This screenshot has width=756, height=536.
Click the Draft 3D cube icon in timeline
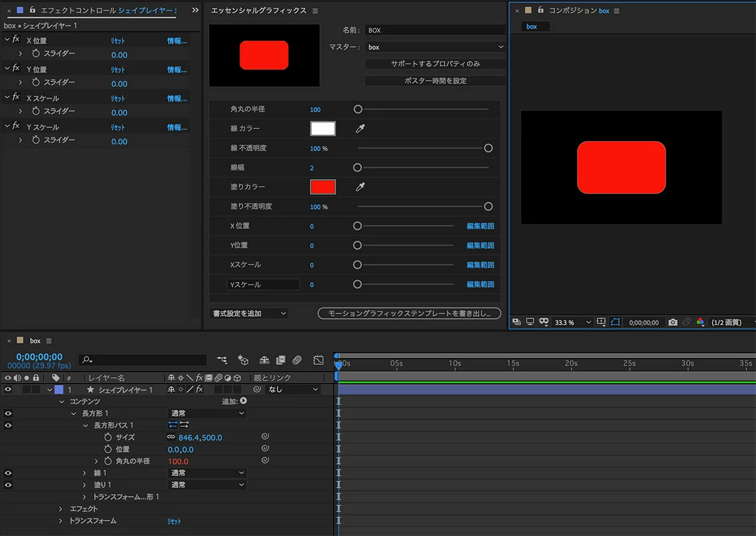243,360
